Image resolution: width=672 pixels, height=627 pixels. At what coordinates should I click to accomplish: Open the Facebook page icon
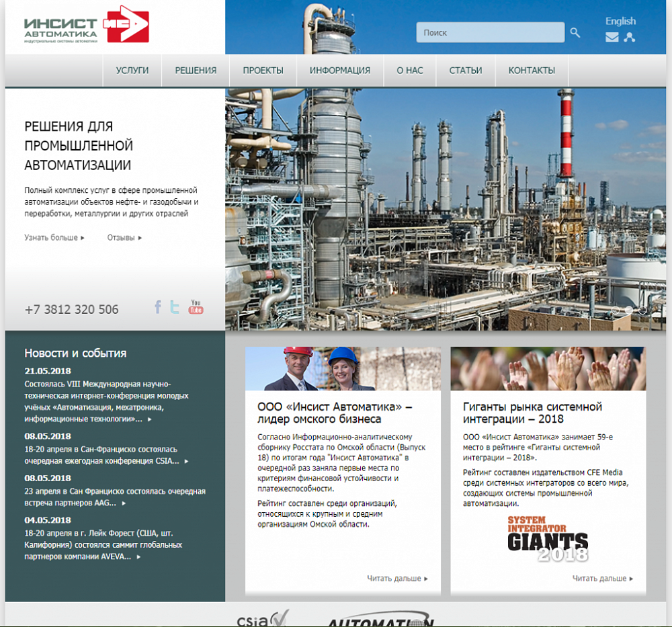158,307
